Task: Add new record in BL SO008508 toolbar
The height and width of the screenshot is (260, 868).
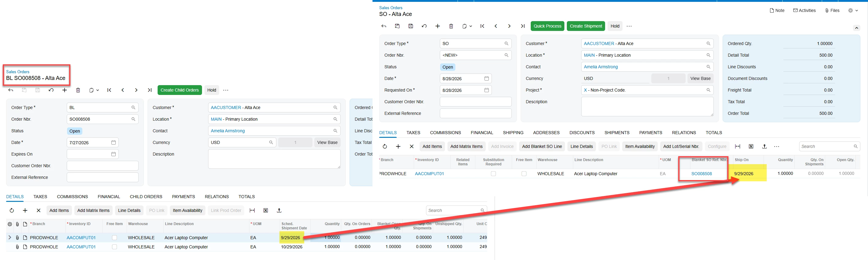Action: 65,90
